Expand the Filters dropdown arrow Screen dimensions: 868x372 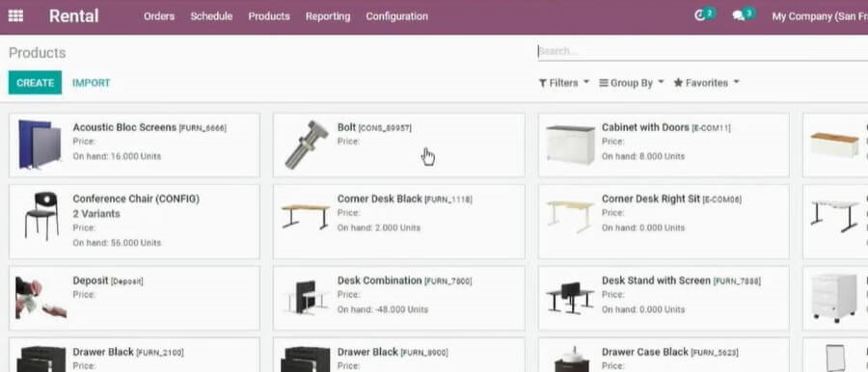pyautogui.click(x=586, y=83)
